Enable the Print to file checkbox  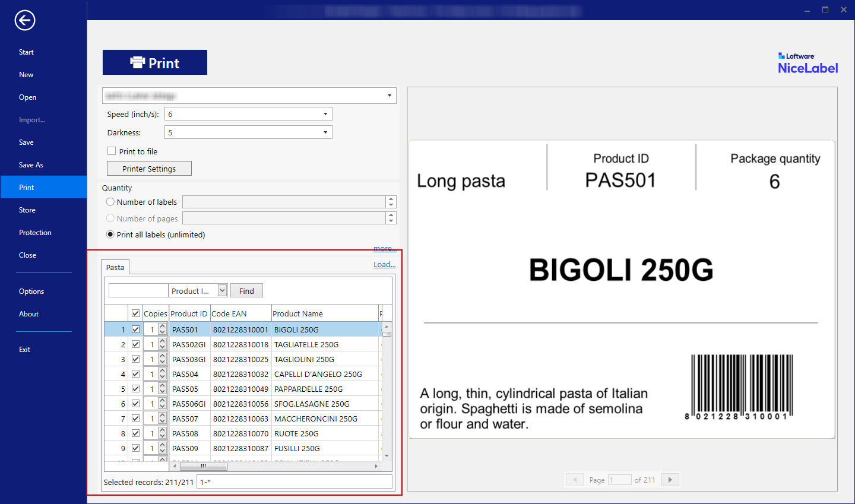click(112, 151)
